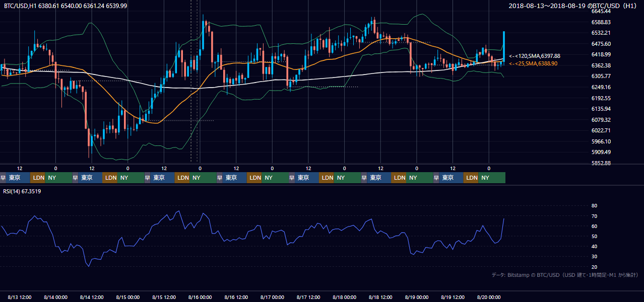
Task: Click RSI axis level 50
Action: pos(594,236)
